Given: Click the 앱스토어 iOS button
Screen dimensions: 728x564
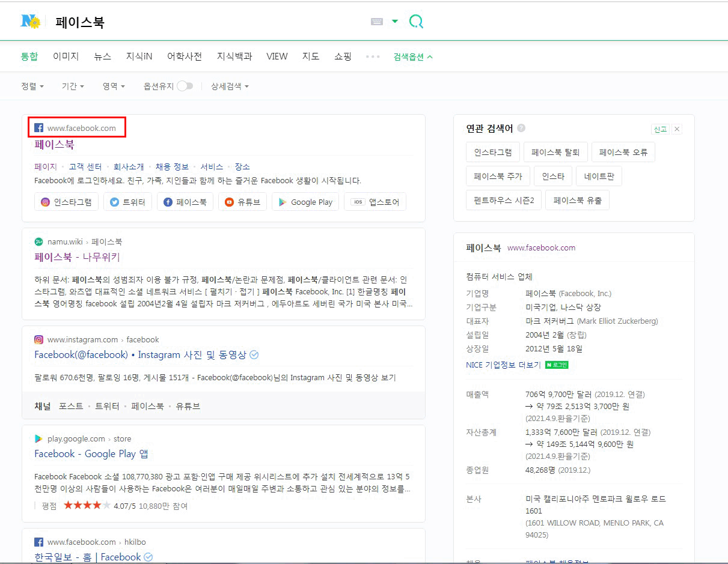Looking at the screenshot, I should tap(375, 202).
